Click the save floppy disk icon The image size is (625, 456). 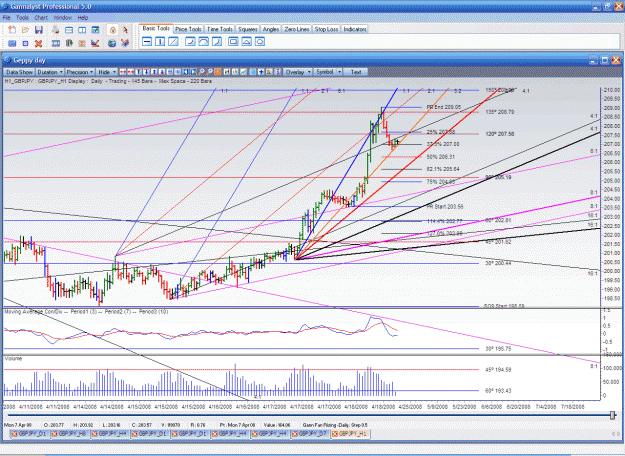39,30
